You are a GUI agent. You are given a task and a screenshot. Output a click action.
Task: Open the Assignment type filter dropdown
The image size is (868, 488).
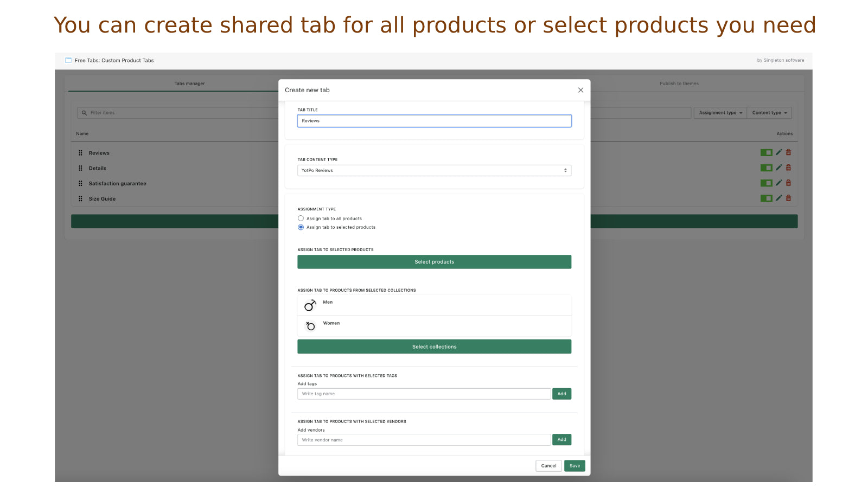[720, 112]
